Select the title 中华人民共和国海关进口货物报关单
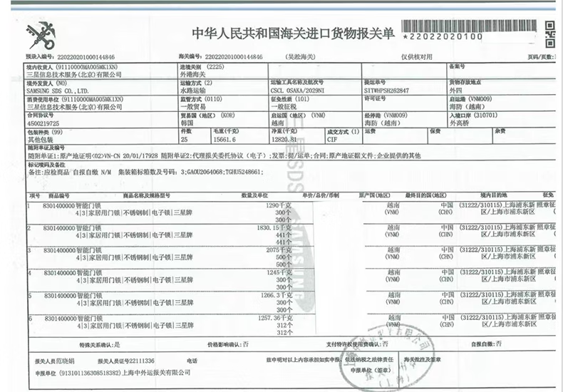The height and width of the screenshot is (392, 563). point(293,33)
